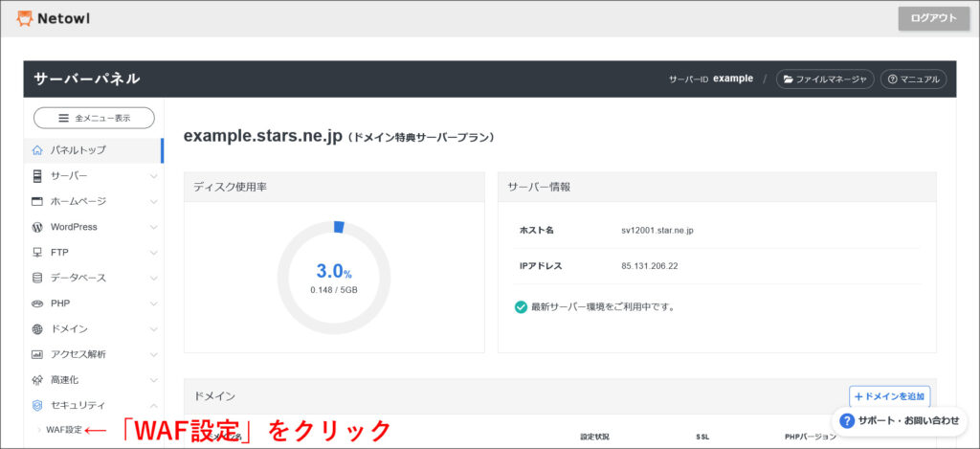
Task: Open the サーバー sidebar menu label
Action: (69, 176)
